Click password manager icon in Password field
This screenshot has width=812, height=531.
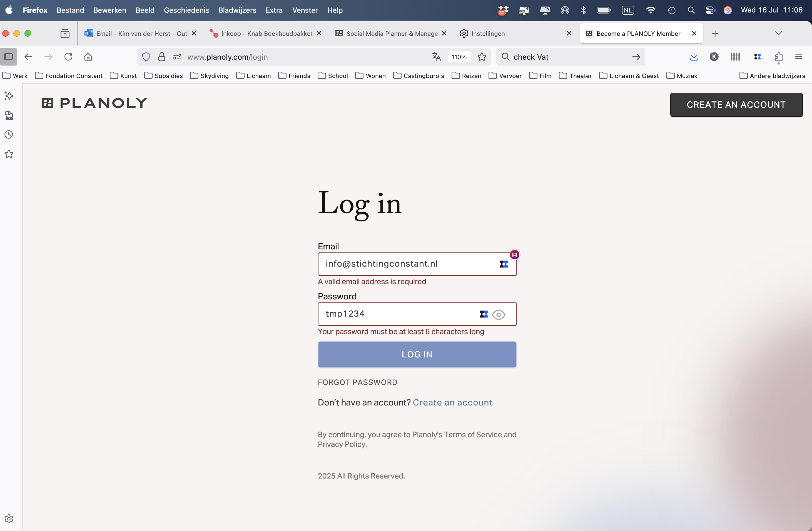484,314
